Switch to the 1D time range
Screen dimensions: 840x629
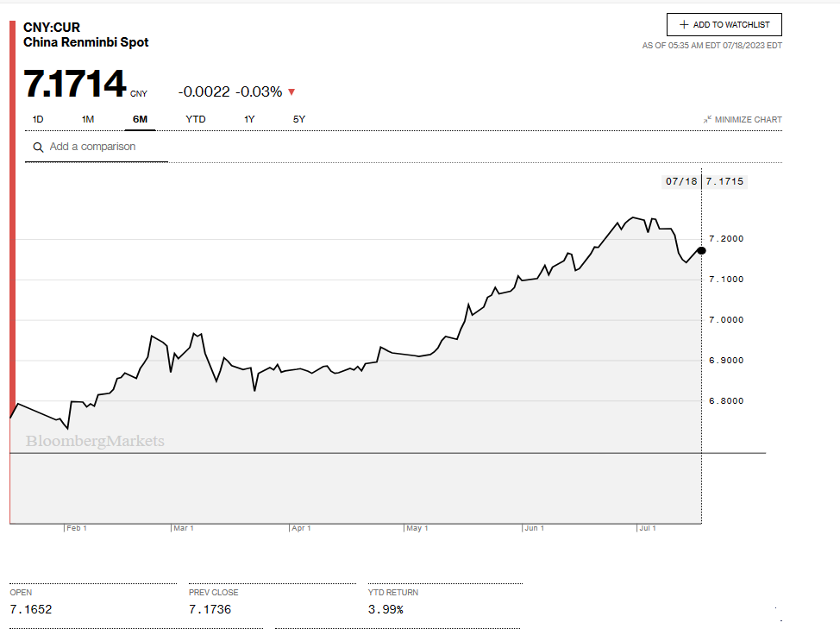pos(38,119)
